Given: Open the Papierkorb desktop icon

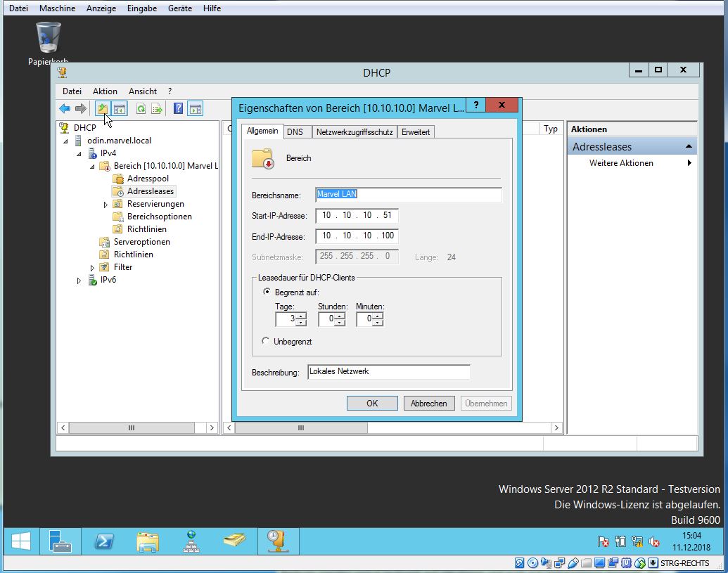Looking at the screenshot, I should [x=48, y=44].
